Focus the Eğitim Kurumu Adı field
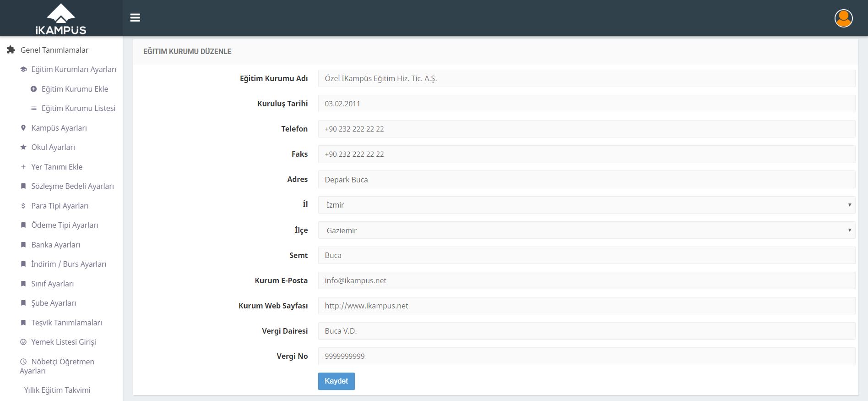Image resolution: width=868 pixels, height=401 pixels. [586, 78]
